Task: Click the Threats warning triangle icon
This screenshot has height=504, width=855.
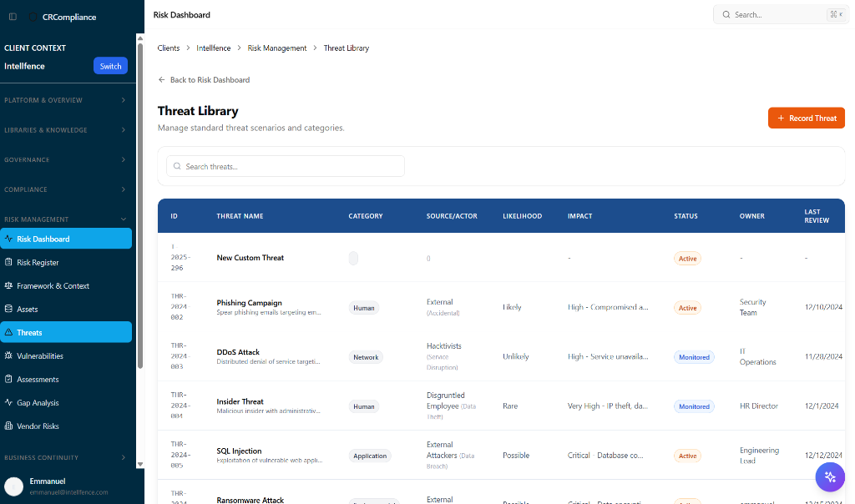Action: click(x=9, y=333)
